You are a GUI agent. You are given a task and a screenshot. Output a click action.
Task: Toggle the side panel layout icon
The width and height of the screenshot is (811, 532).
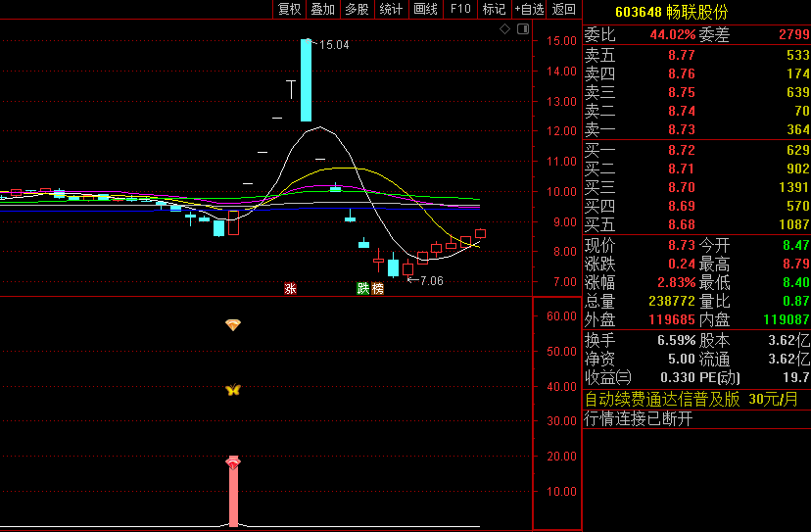pyautogui.click(x=522, y=29)
